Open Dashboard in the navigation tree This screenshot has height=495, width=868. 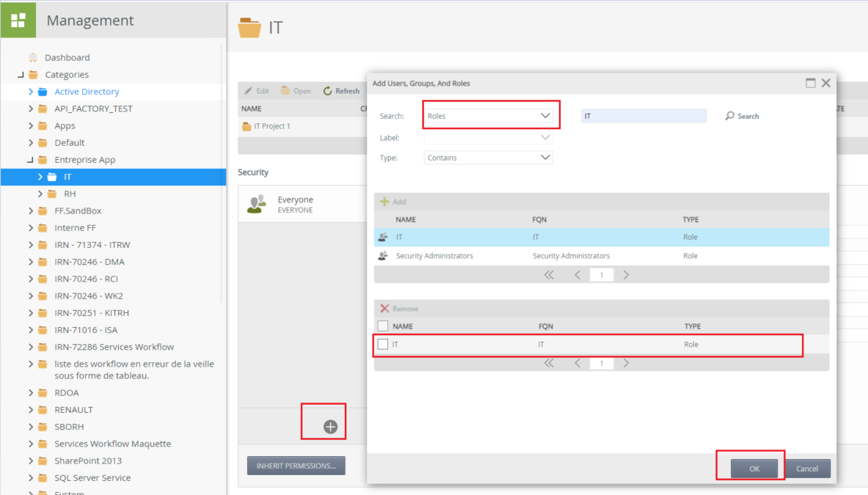click(x=67, y=57)
